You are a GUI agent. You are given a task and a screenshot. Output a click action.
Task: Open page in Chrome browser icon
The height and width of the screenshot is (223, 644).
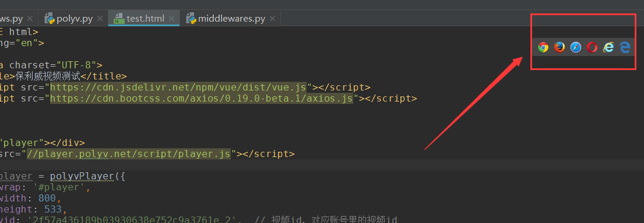pos(543,48)
